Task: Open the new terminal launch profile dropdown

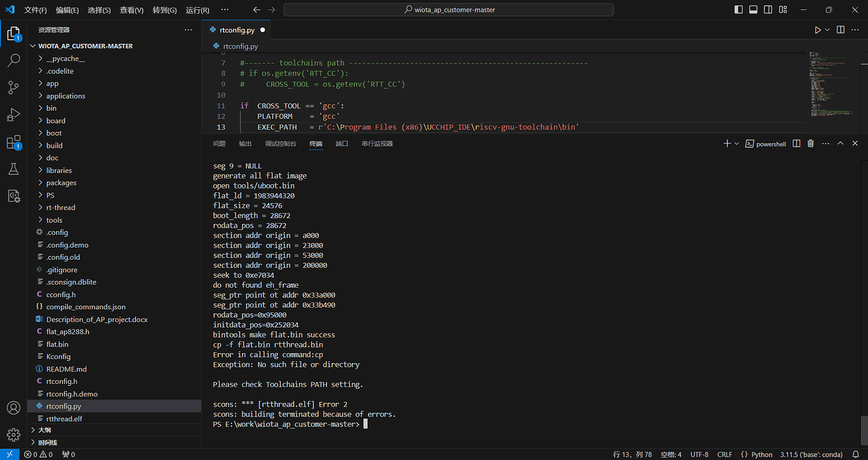Action: (737, 144)
